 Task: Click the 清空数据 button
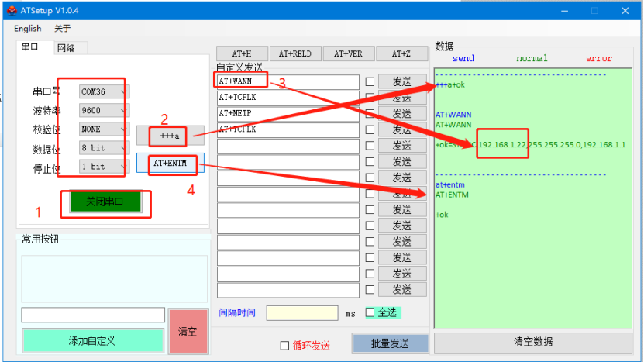pos(533,342)
